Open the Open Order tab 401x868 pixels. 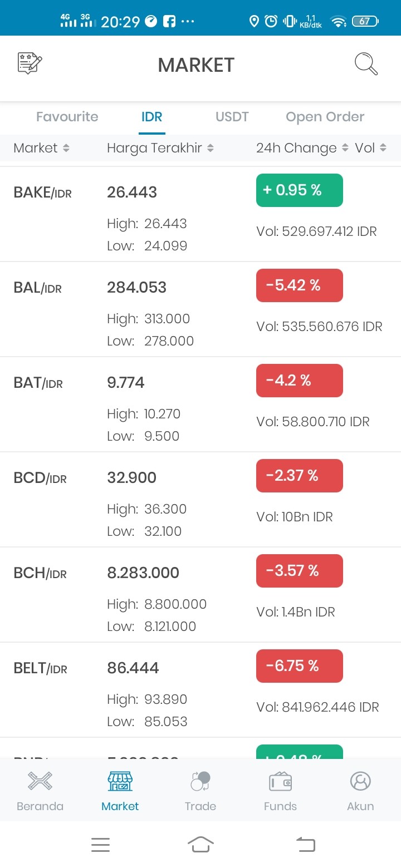pyautogui.click(x=325, y=117)
